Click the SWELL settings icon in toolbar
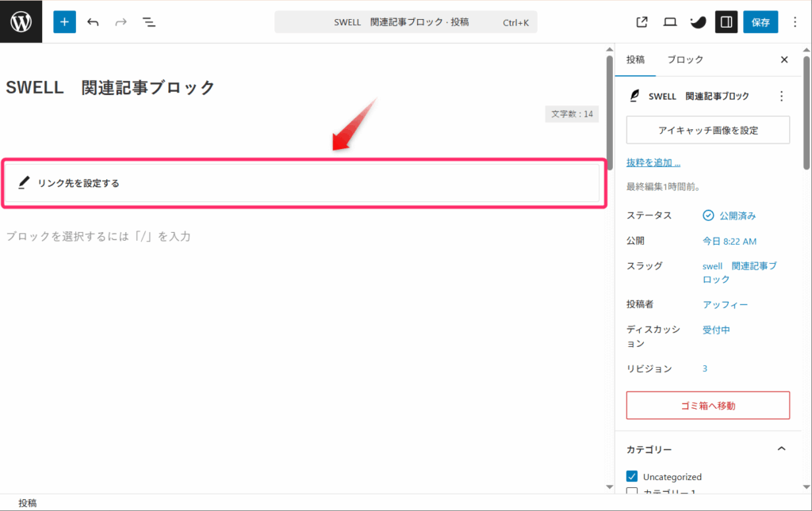The height and width of the screenshot is (511, 812). pyautogui.click(x=698, y=21)
